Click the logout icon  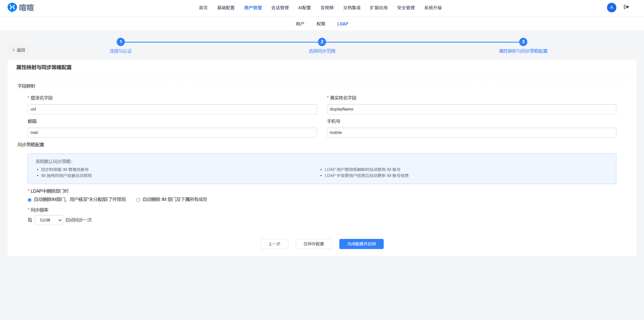[x=626, y=7]
